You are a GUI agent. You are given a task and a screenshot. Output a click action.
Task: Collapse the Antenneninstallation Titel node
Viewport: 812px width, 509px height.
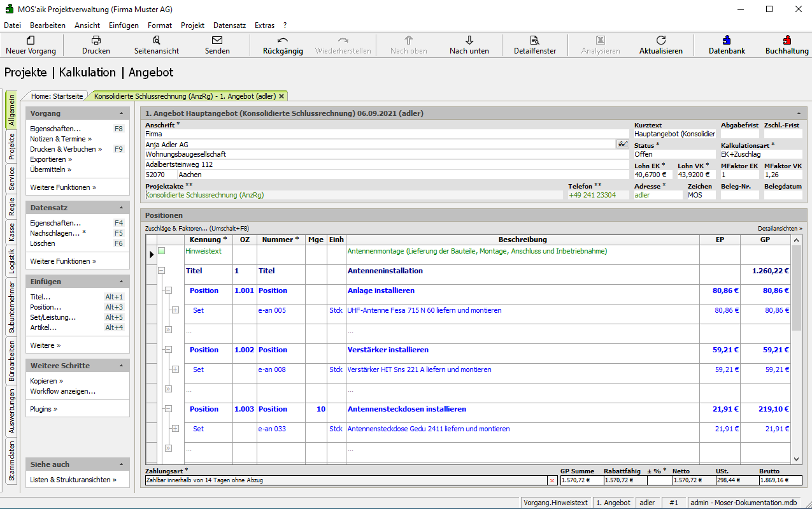pyautogui.click(x=162, y=271)
